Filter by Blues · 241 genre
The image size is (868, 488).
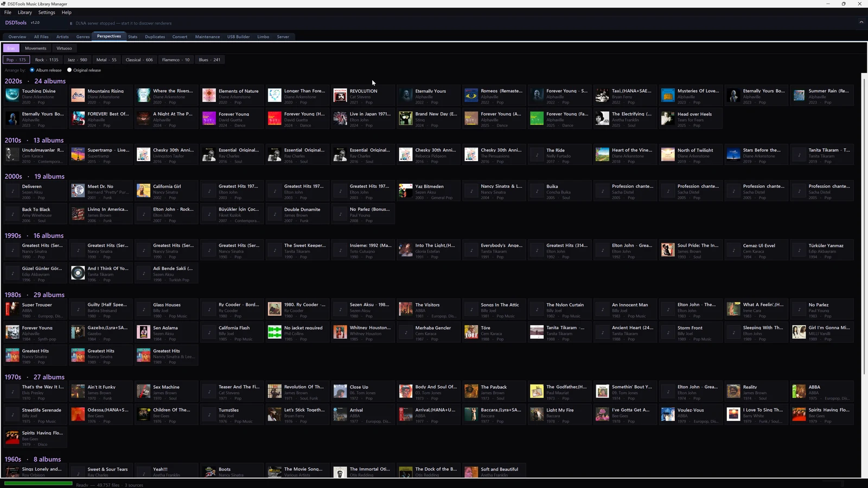tap(209, 60)
